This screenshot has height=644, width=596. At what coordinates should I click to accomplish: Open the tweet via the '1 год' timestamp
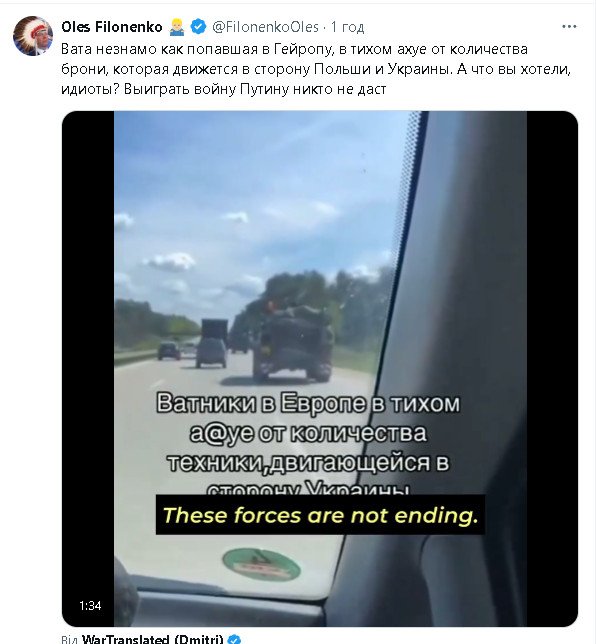point(347,27)
